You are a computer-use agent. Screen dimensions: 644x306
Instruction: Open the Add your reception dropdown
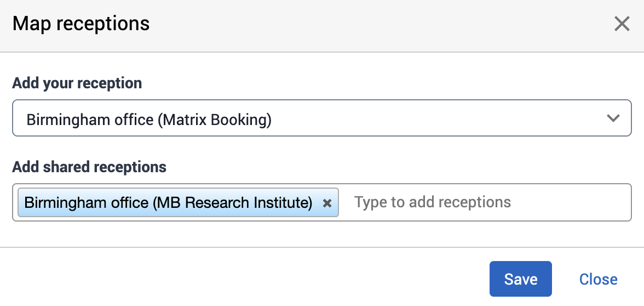tap(321, 118)
